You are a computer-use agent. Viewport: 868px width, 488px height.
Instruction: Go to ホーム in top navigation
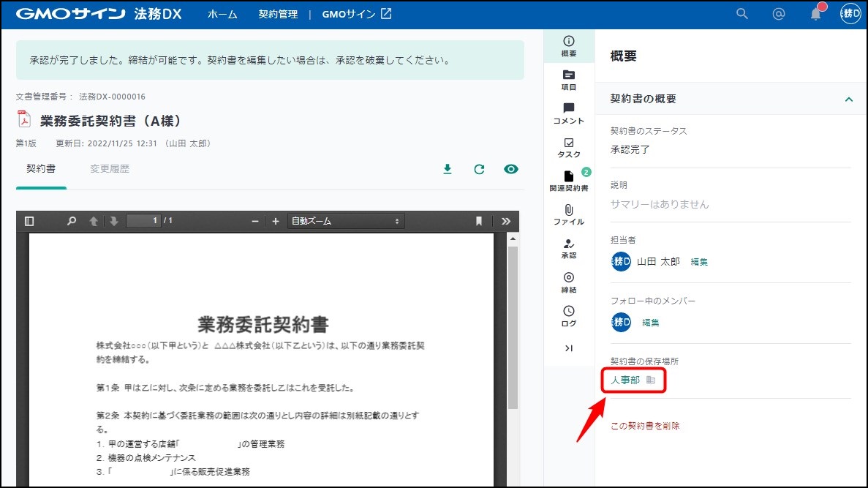[x=222, y=14]
